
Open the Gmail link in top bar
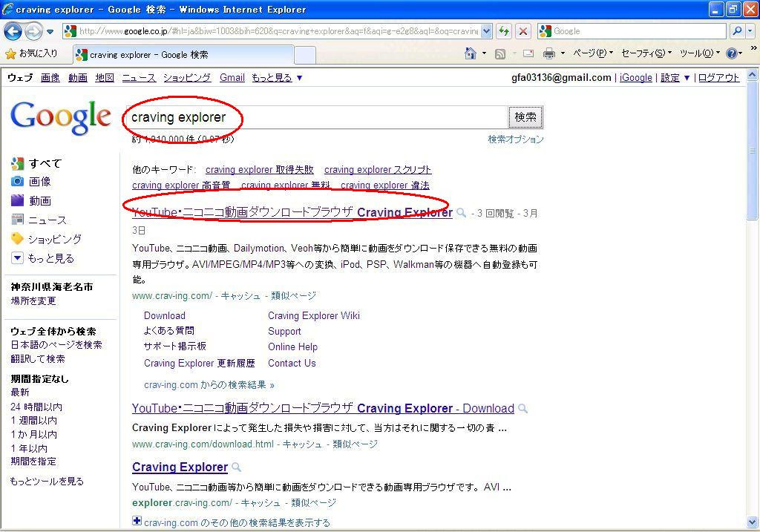point(232,77)
